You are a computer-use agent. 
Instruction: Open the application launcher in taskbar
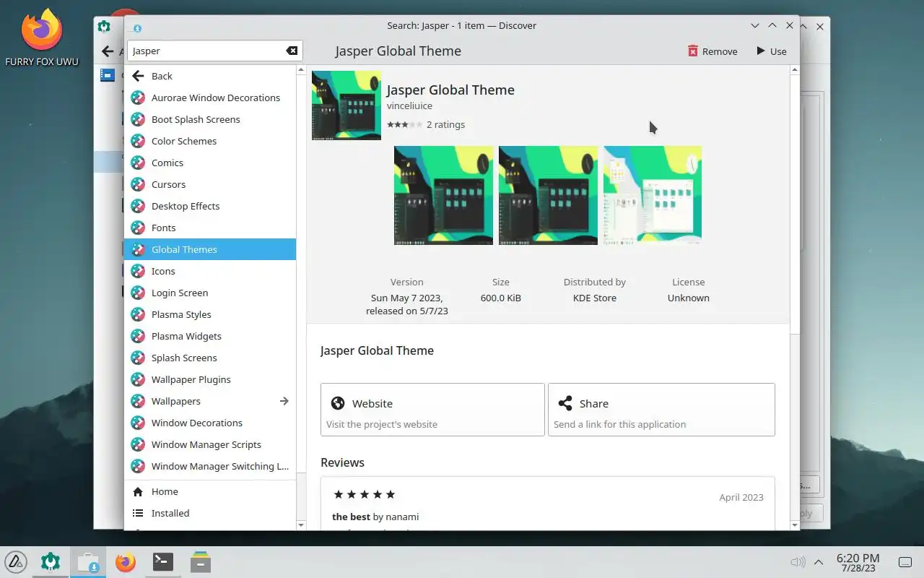16,561
